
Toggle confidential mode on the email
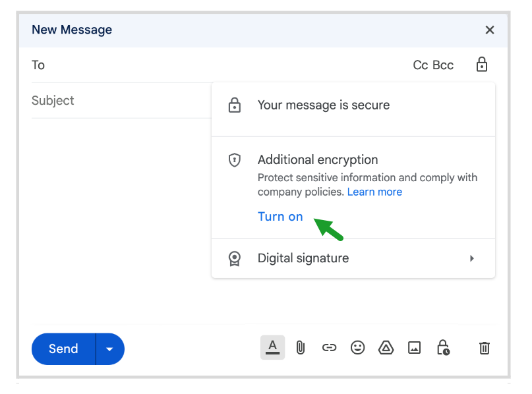[x=443, y=348]
